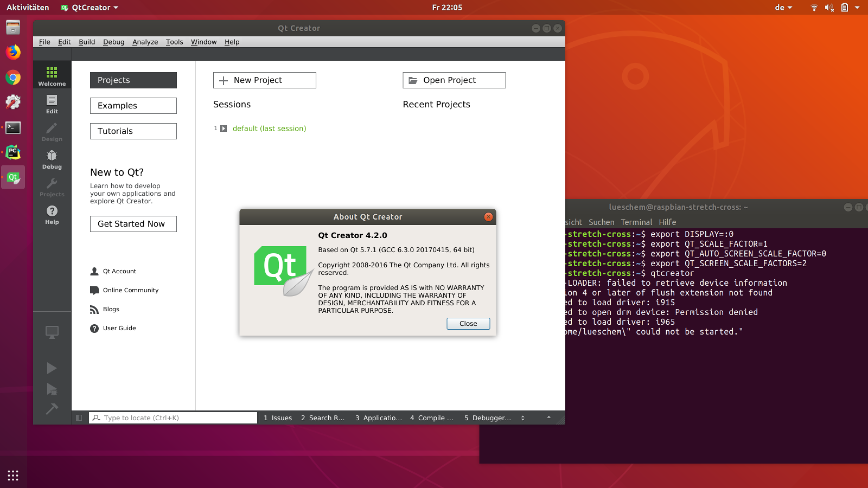868x488 pixels.
Task: Click the Online Community chat icon
Action: (94, 290)
